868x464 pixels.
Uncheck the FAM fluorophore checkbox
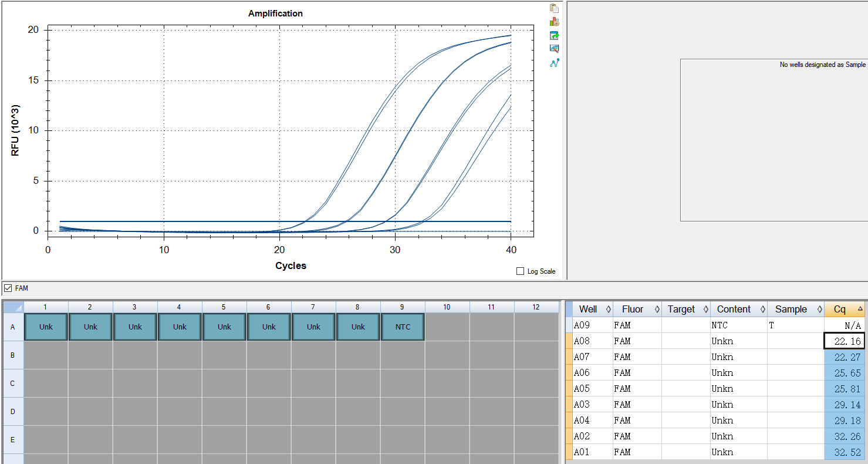pyautogui.click(x=8, y=288)
